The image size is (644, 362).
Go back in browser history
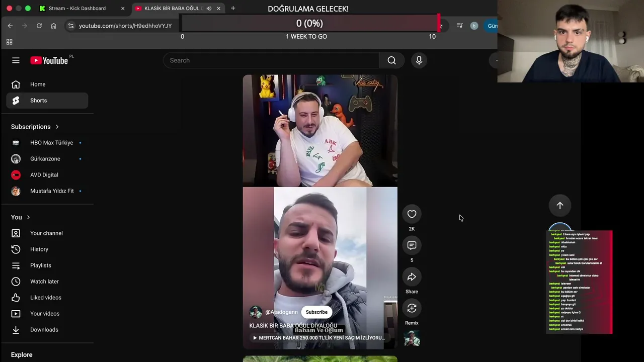coord(10,26)
